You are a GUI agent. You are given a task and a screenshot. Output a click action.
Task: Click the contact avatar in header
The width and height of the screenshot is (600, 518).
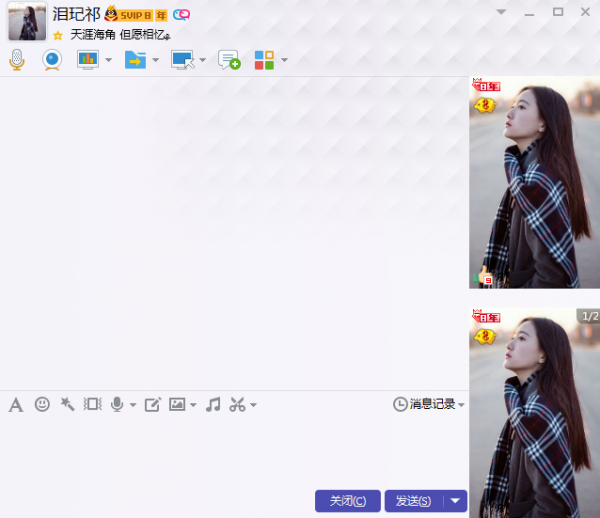[27, 21]
